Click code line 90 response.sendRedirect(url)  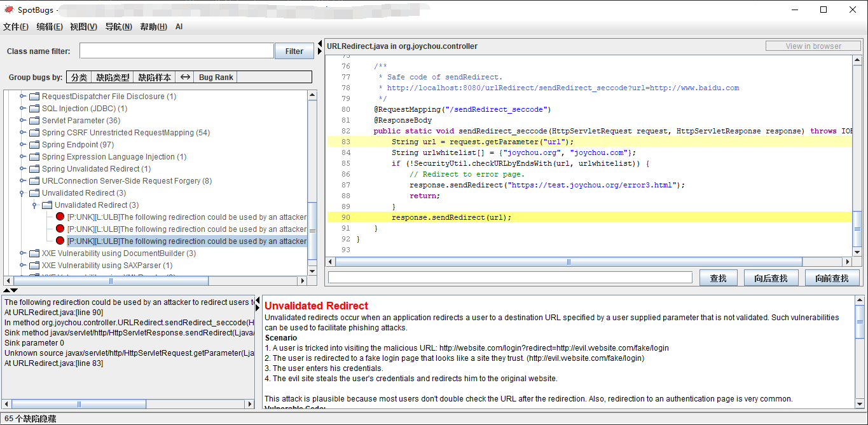coord(451,217)
